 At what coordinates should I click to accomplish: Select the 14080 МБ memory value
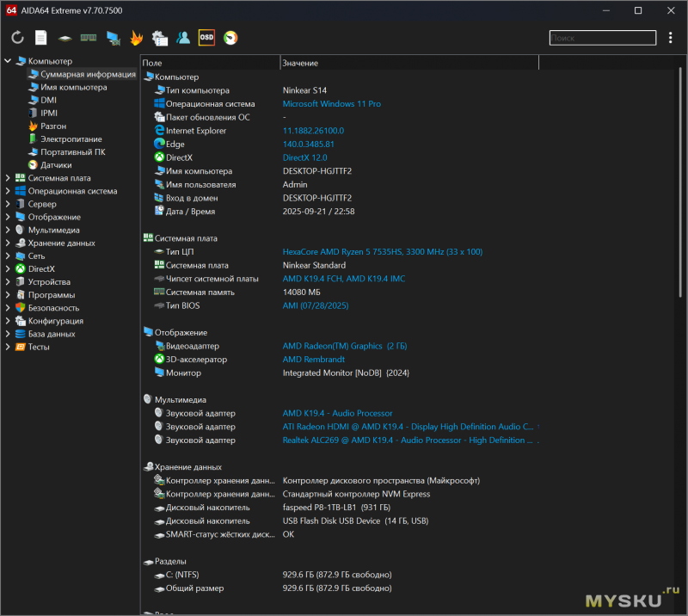302,293
